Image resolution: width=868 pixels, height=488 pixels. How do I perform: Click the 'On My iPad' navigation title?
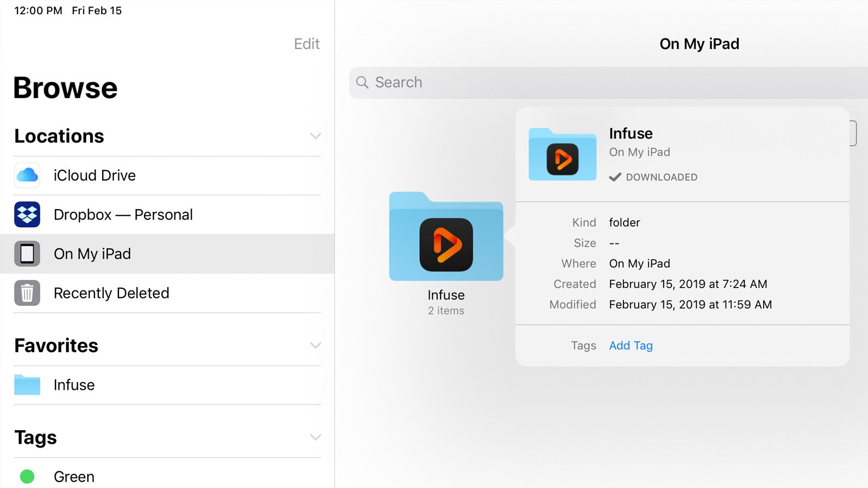click(x=699, y=44)
